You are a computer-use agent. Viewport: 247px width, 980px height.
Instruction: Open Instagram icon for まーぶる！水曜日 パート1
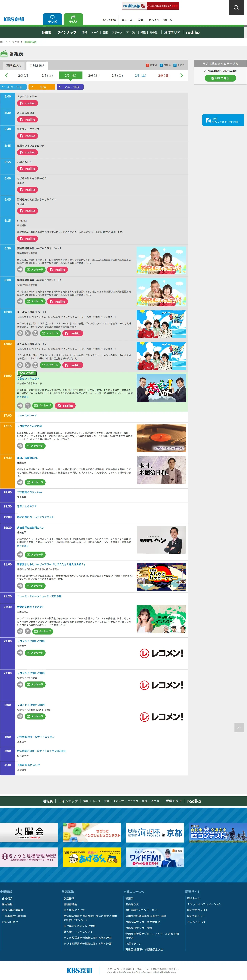point(35,333)
